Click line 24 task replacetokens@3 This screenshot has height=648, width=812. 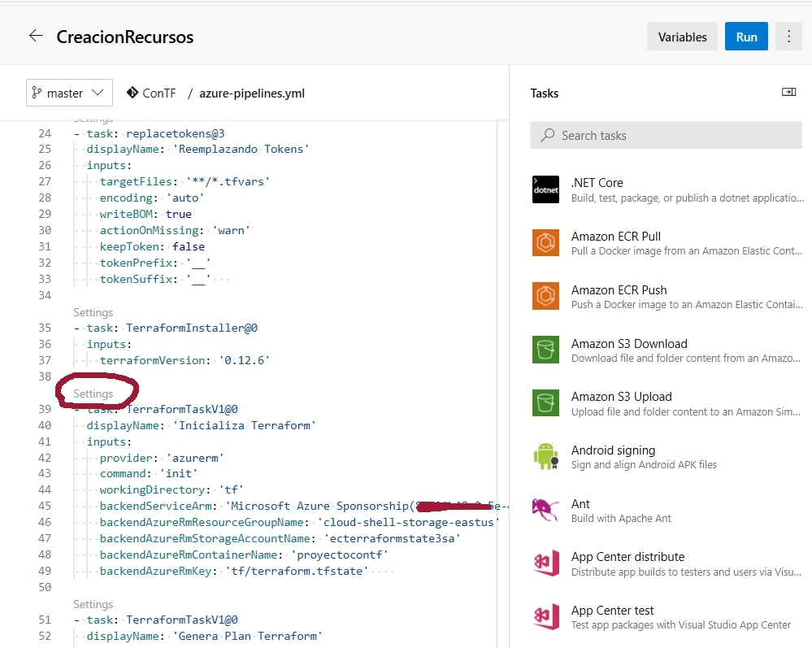tap(150, 133)
